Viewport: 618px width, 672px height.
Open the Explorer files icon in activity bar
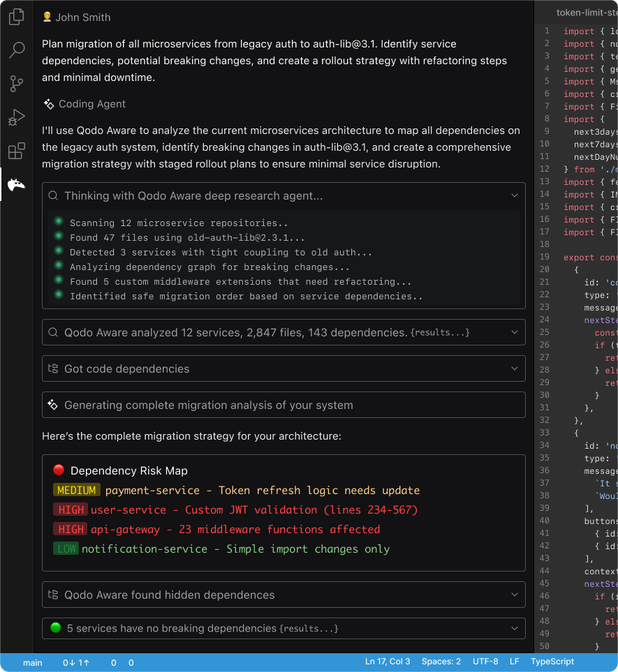coord(16,17)
